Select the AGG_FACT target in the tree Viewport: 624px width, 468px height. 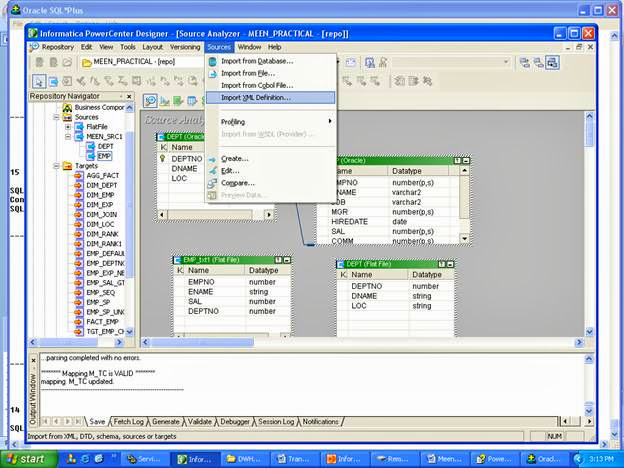(x=103, y=176)
